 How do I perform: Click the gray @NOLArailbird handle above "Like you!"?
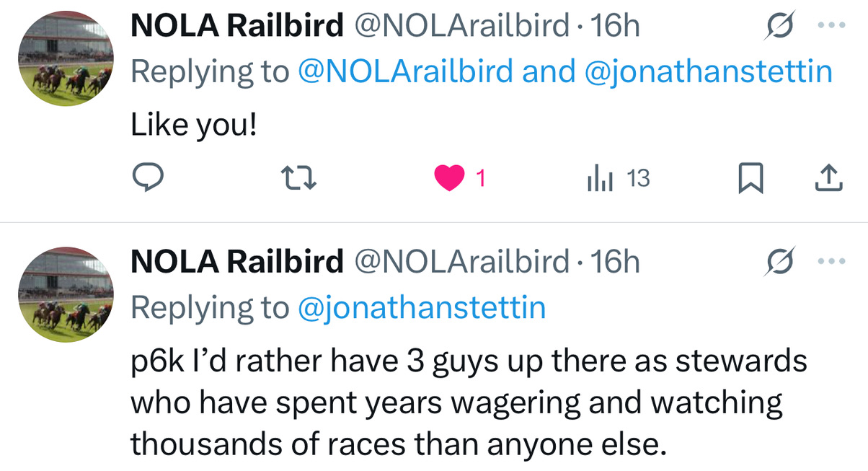[x=462, y=27]
